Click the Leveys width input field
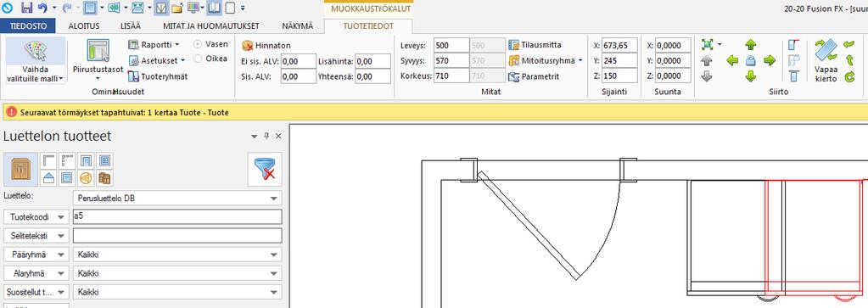Image resolution: width=868 pixels, height=308 pixels. (451, 46)
